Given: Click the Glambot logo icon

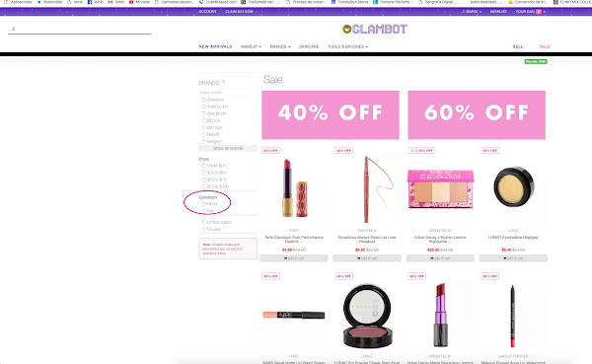Looking at the screenshot, I should [346, 29].
